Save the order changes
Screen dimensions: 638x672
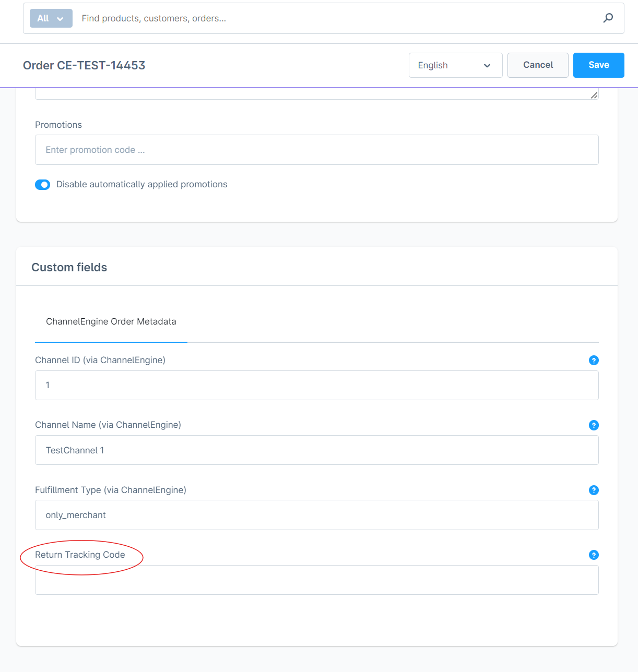pyautogui.click(x=598, y=65)
